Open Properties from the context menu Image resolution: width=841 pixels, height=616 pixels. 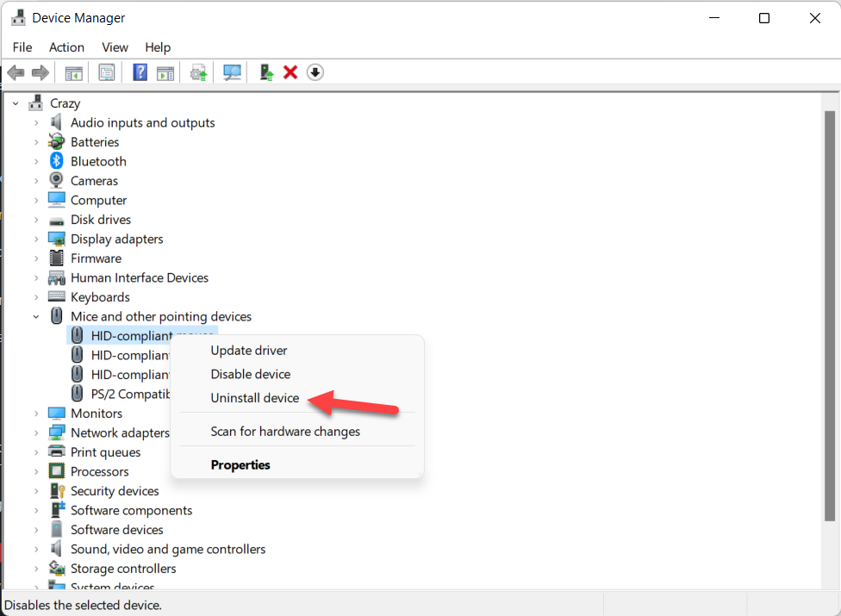tap(240, 464)
